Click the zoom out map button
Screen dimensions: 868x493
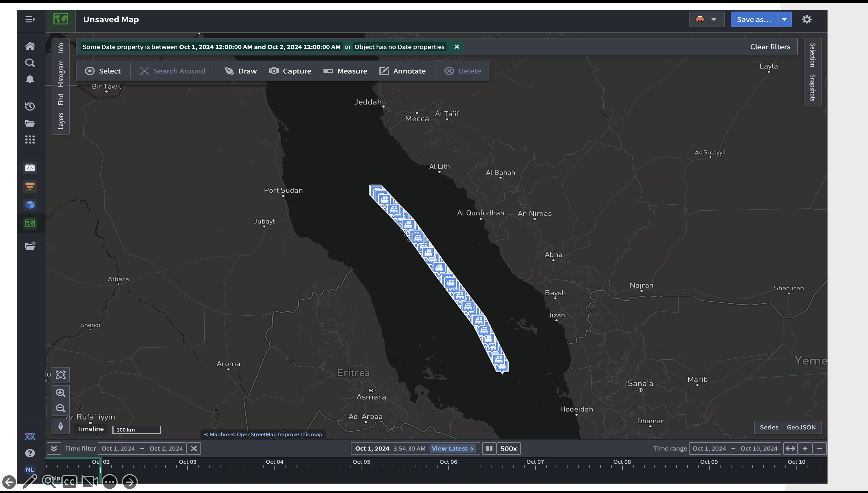61,408
